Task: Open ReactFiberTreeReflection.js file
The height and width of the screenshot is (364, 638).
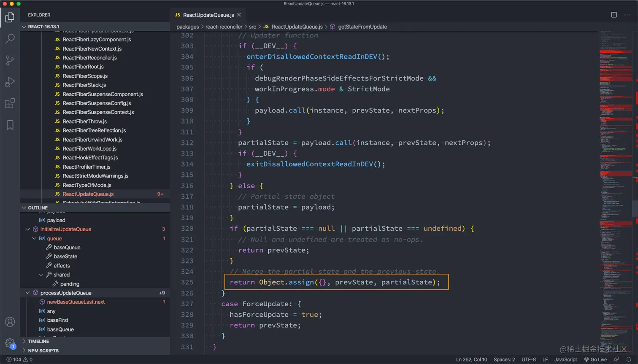Action: click(94, 130)
